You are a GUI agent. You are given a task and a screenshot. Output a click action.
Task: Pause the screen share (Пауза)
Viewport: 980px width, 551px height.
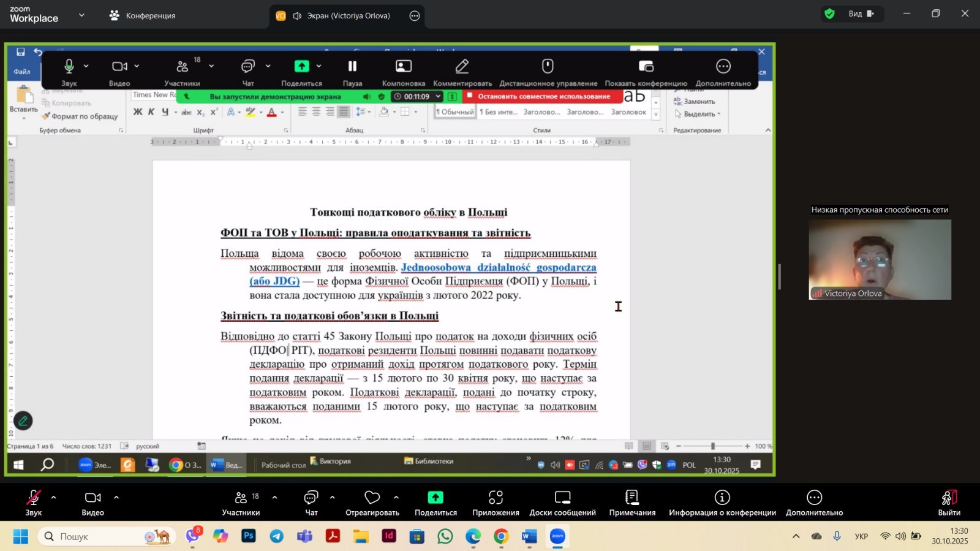click(x=352, y=66)
